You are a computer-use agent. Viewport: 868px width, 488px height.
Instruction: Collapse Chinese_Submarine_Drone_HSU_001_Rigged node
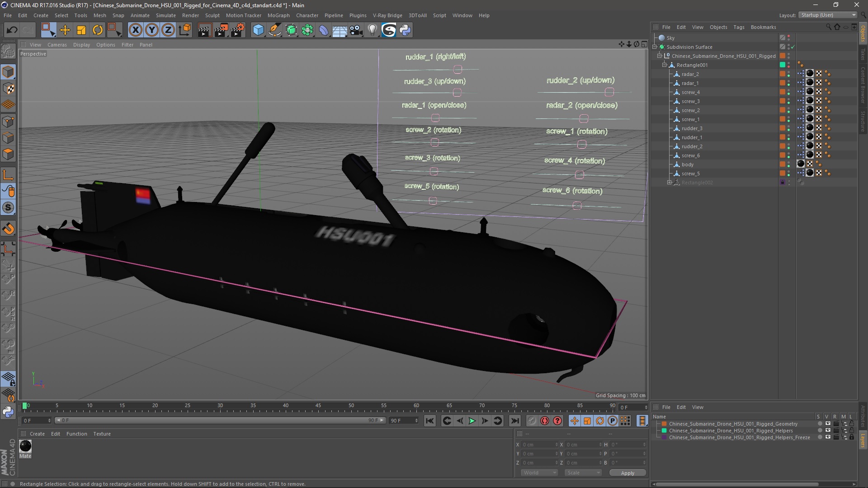point(660,56)
